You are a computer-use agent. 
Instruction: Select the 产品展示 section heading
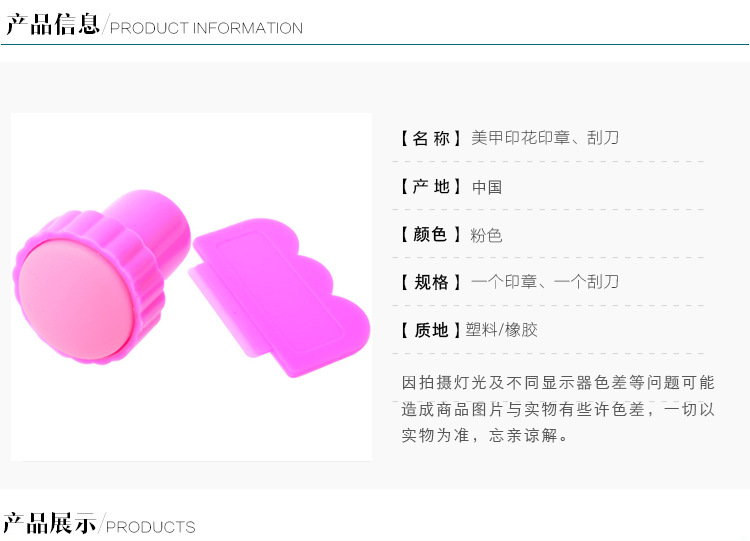(49, 523)
